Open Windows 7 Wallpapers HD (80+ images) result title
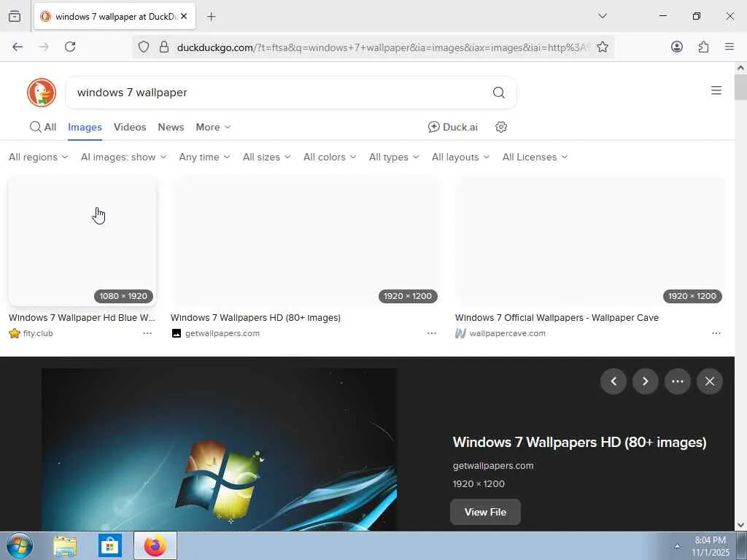This screenshot has height=560, width=747. pyautogui.click(x=255, y=318)
